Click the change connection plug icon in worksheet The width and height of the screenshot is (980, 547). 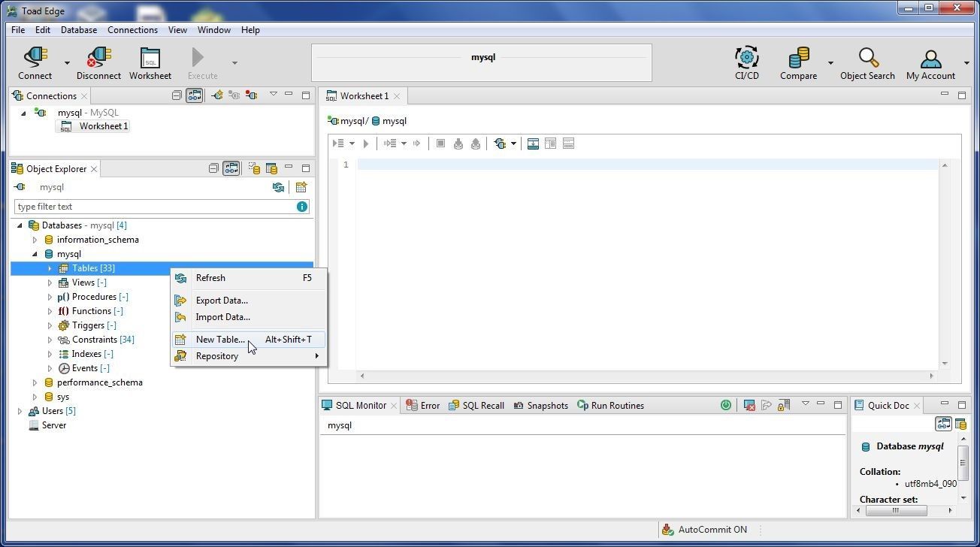click(500, 144)
